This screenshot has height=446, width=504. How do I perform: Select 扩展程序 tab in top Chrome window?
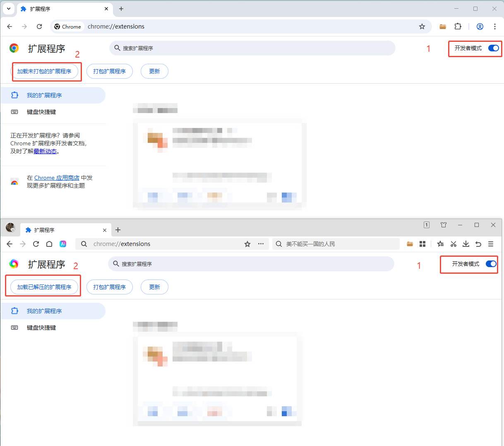pos(64,9)
